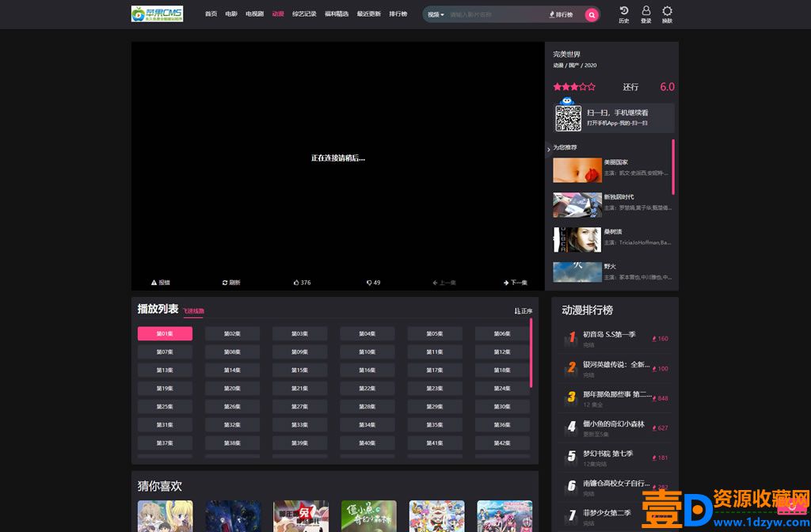Collapse the sidebar using the chevron arrow
This screenshot has width=811, height=532.
[548, 150]
